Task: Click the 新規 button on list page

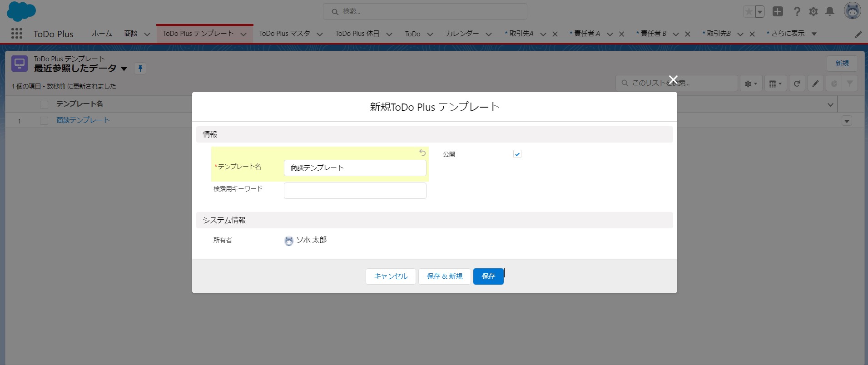Action: point(842,64)
